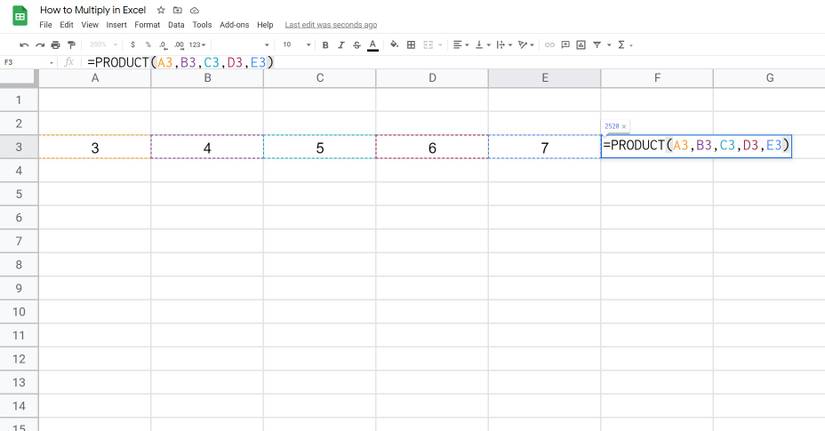Select column D header

coord(432,78)
